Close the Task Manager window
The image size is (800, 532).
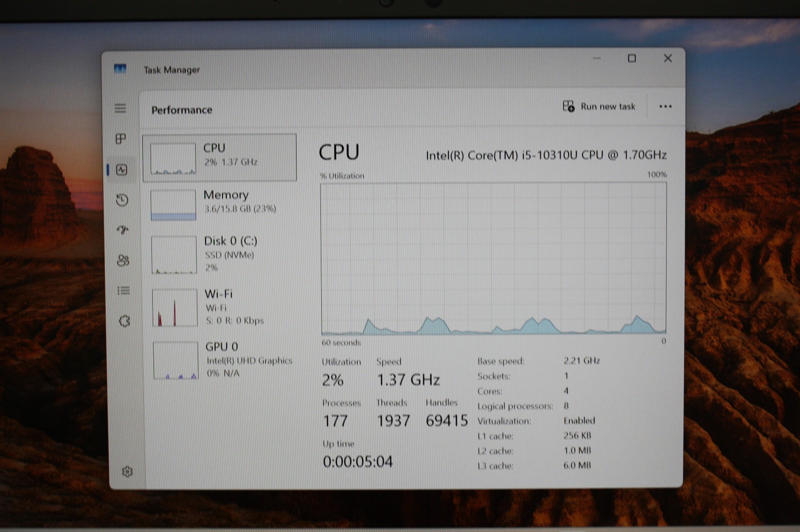tap(667, 58)
